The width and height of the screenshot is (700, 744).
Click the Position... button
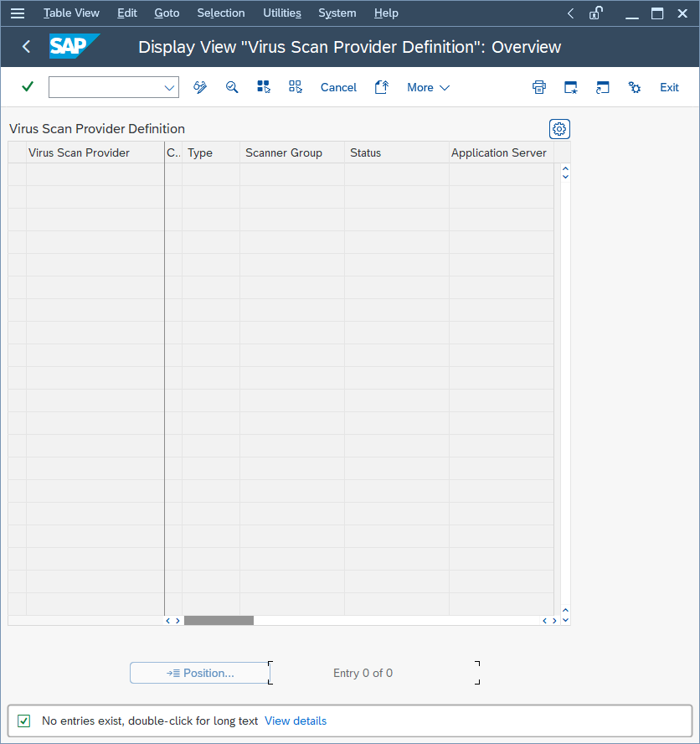(200, 672)
